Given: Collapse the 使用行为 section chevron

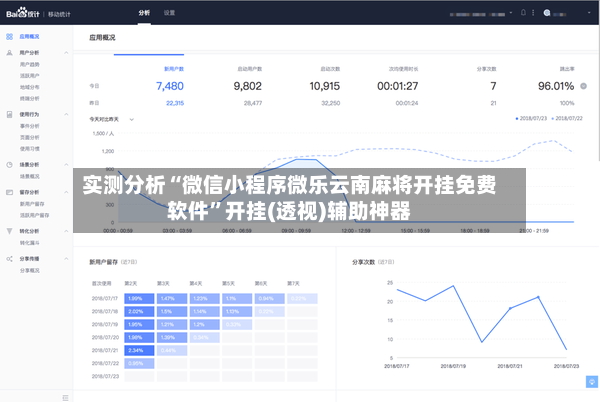Looking at the screenshot, I should point(66,114).
